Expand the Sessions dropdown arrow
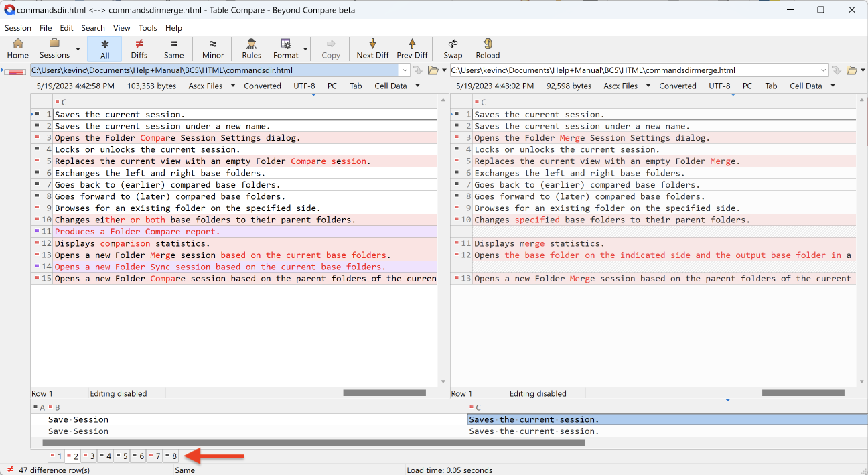868x475 pixels. point(78,49)
